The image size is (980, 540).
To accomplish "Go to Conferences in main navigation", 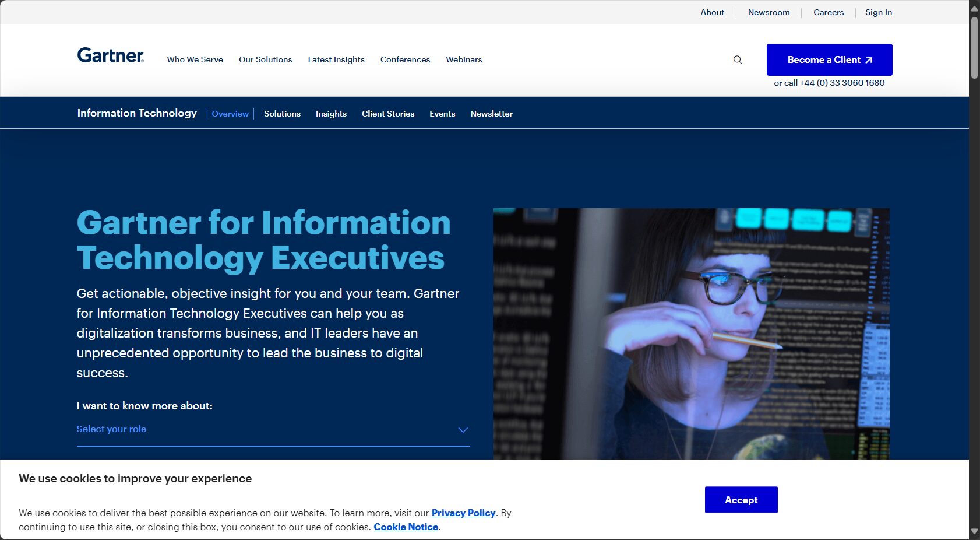I will click(405, 59).
